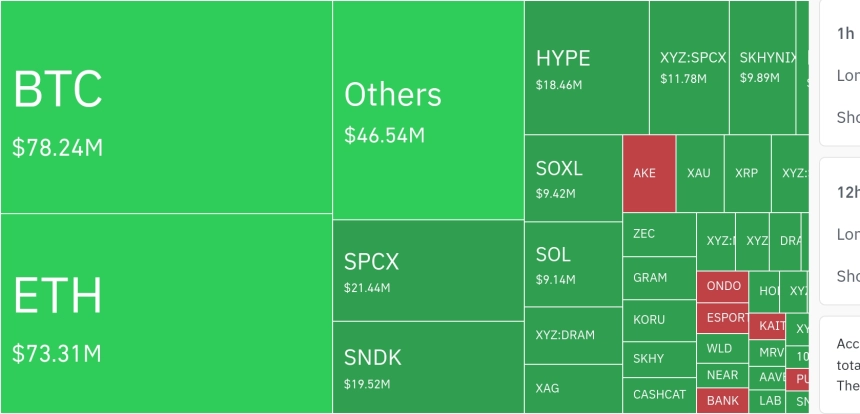The width and height of the screenshot is (860, 414).
Task: Click the red AKE tile
Action: click(649, 173)
